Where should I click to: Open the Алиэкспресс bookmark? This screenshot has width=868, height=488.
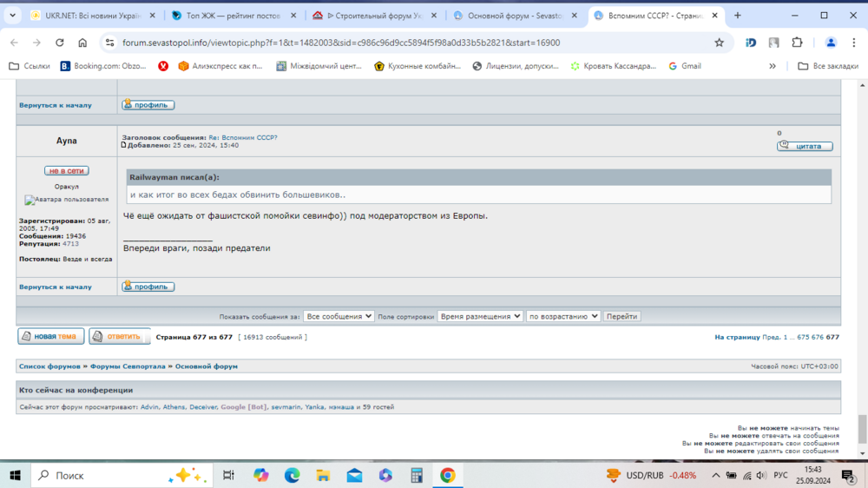(220, 66)
